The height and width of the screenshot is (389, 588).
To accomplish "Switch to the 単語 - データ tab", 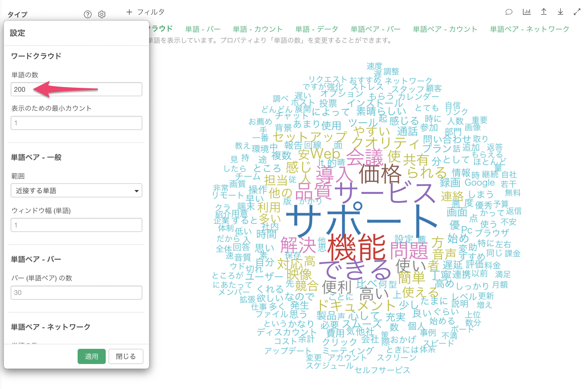I will [317, 29].
